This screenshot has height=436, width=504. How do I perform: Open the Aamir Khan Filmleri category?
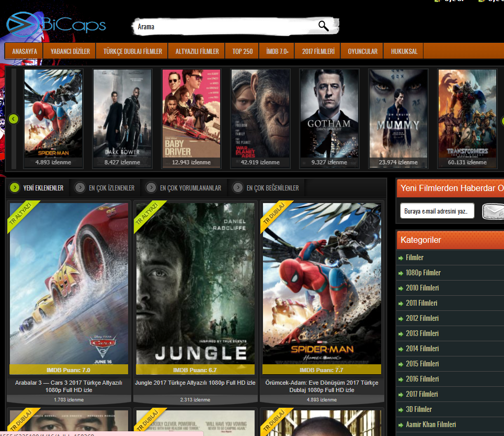coord(431,424)
